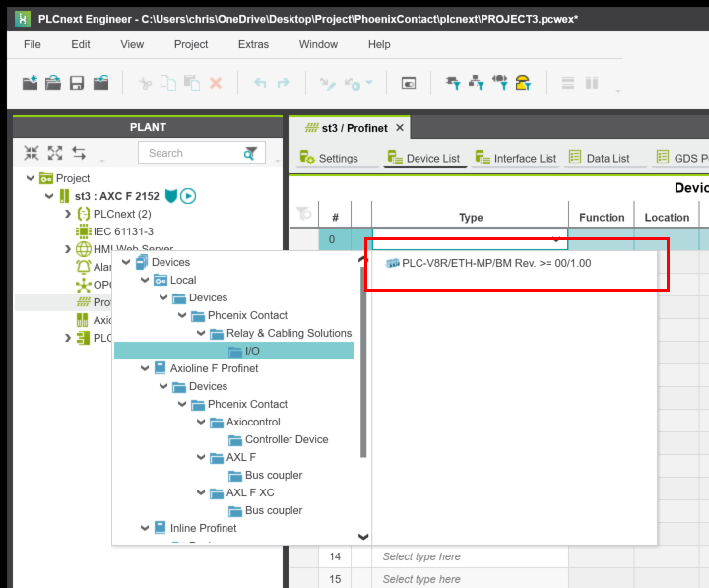
Task: Select the Controller Device folder
Action: click(286, 439)
